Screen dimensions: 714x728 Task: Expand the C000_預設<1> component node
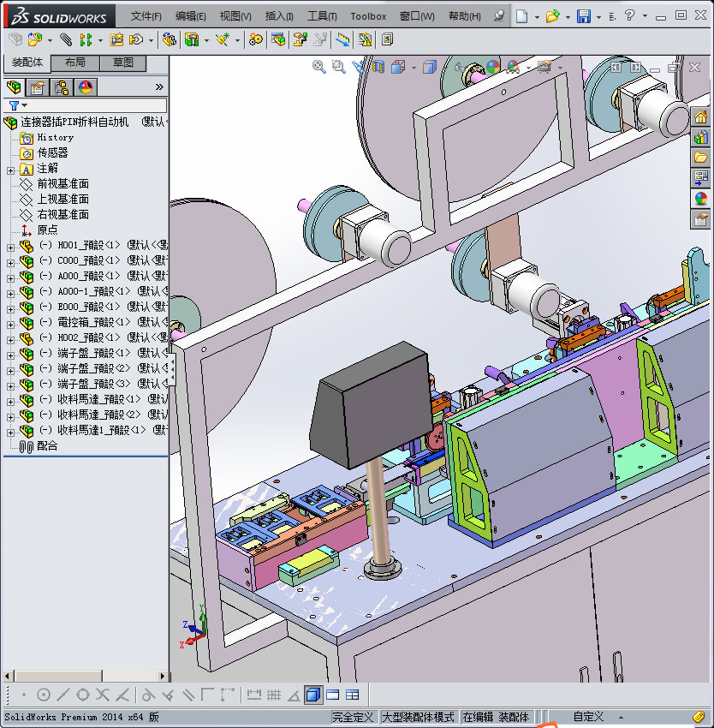coord(10,263)
